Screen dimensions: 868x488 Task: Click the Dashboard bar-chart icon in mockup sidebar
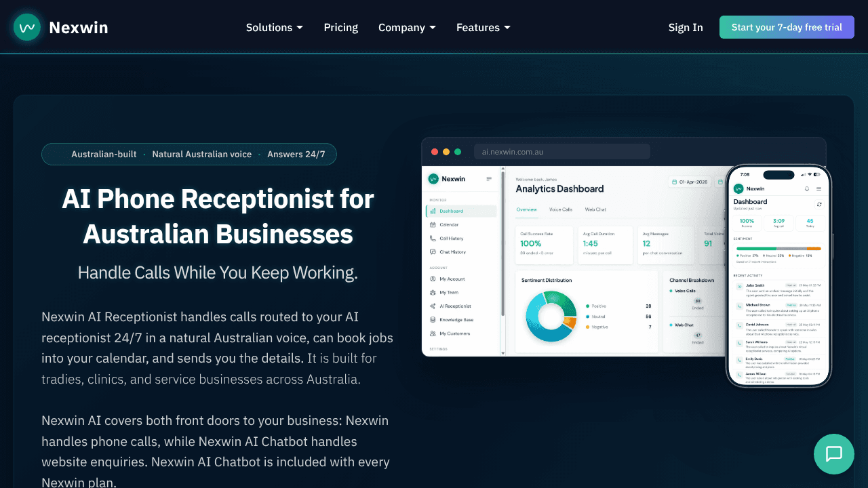[x=433, y=211]
